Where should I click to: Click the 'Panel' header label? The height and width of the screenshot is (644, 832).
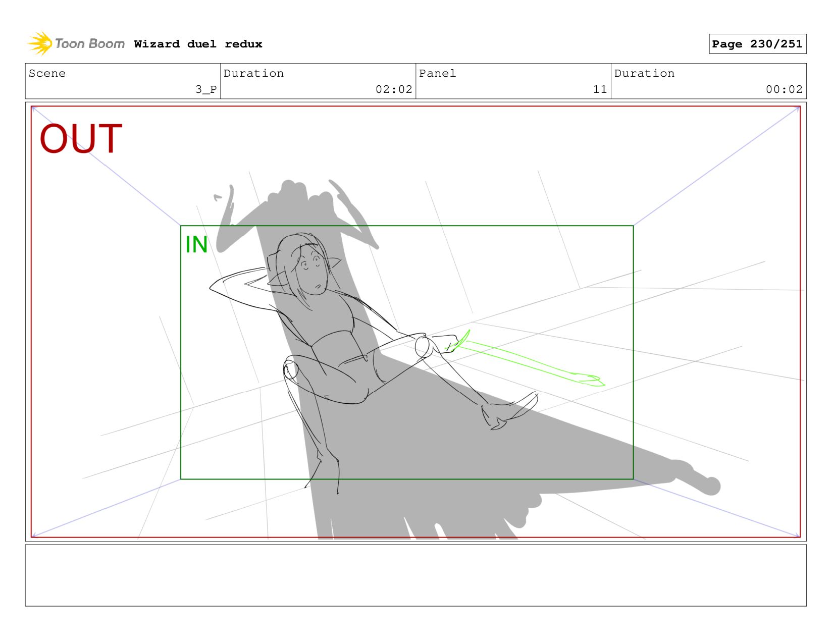pyautogui.click(x=437, y=73)
